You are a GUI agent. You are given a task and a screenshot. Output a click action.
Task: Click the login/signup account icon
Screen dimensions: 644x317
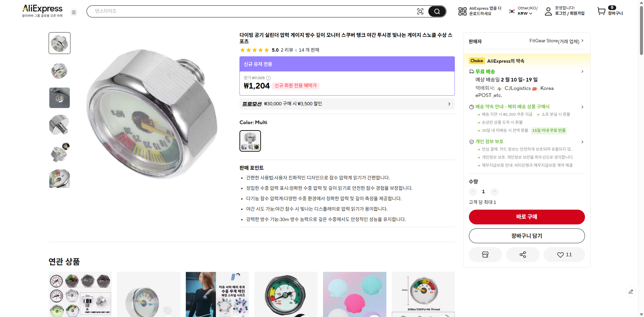tap(549, 11)
